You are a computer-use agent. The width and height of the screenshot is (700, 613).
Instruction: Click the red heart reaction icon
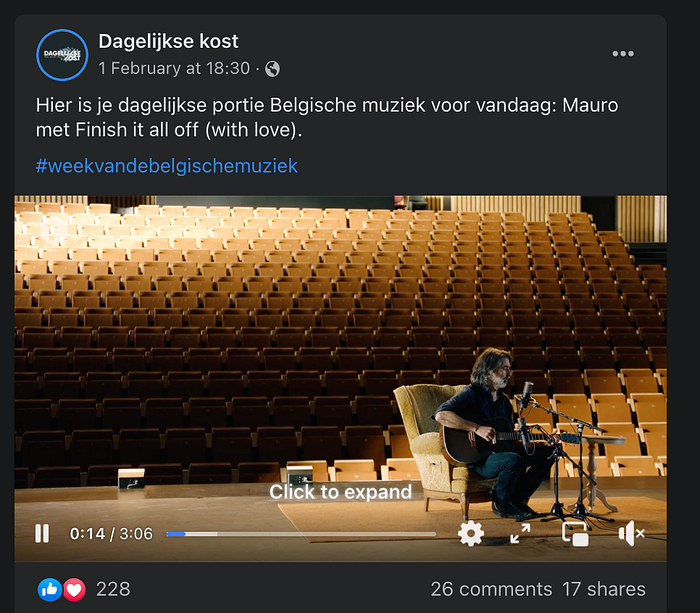point(74,590)
